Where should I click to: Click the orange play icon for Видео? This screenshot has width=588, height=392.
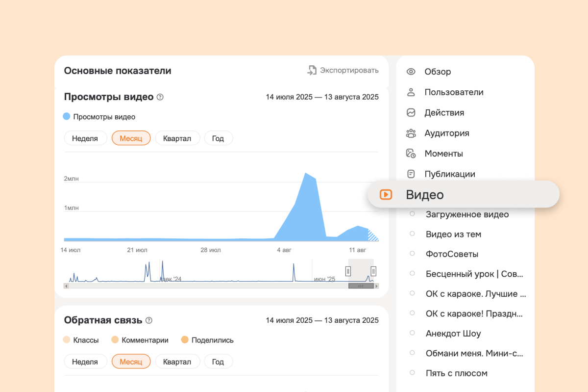[386, 195]
